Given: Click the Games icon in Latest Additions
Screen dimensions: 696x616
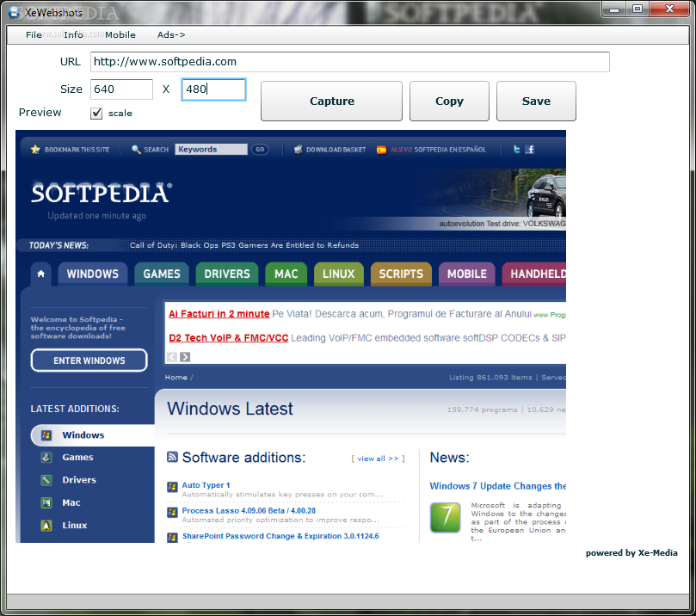Looking at the screenshot, I should [46, 458].
